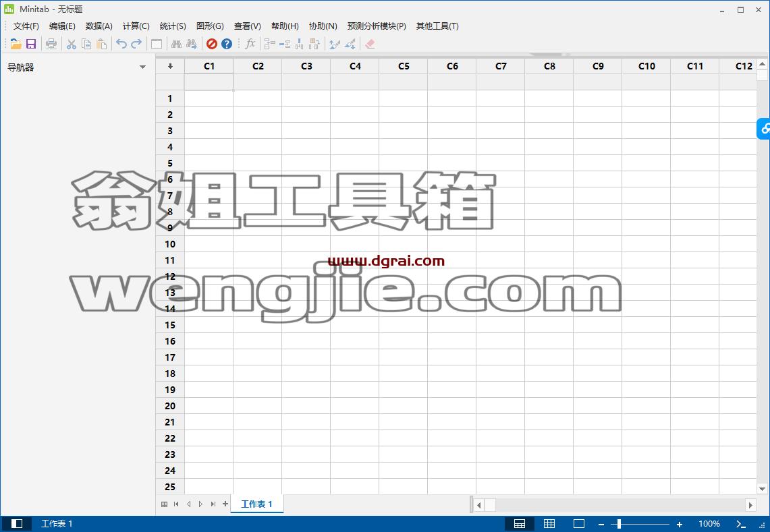Click the blue link badge on right edge
The height and width of the screenshot is (532, 770).
pos(764,129)
